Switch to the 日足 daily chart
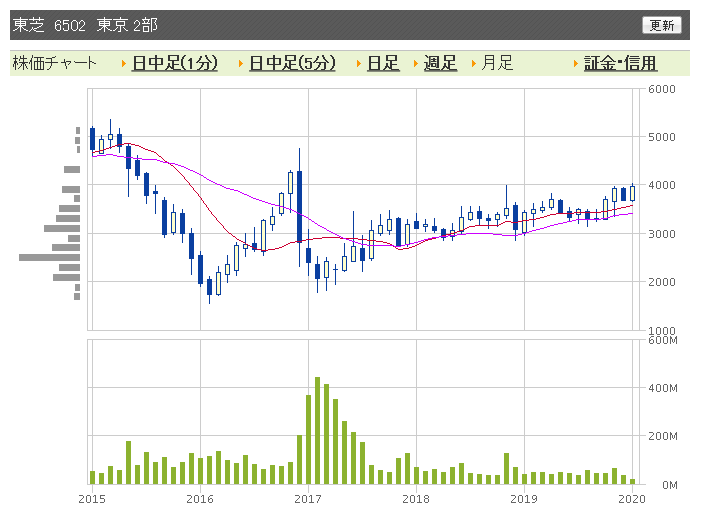The image size is (701, 521). point(383,63)
